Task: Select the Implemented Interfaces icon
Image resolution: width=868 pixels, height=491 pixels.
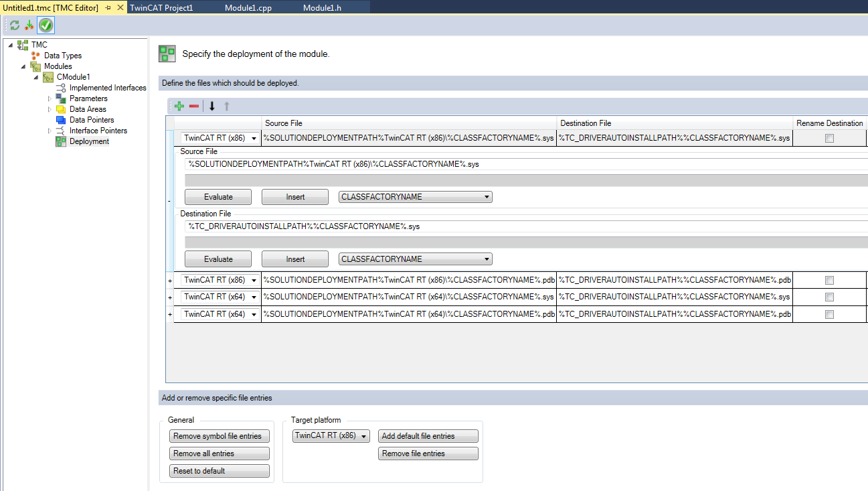Action: click(x=61, y=88)
